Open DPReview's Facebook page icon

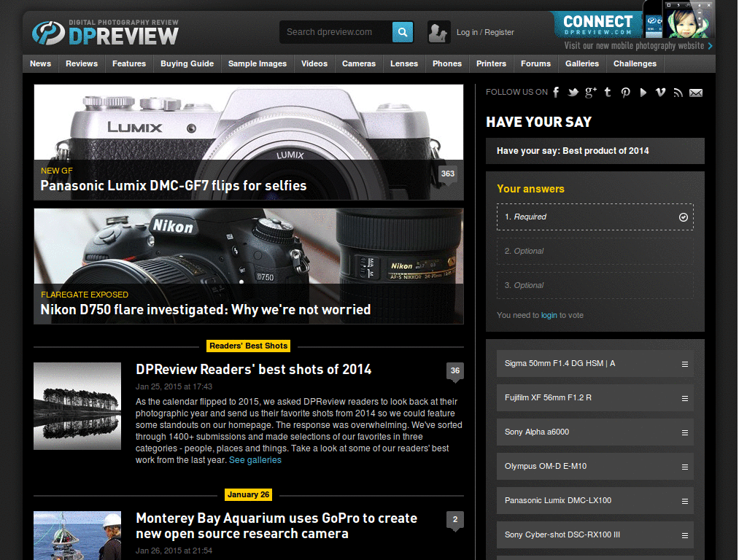tap(556, 92)
